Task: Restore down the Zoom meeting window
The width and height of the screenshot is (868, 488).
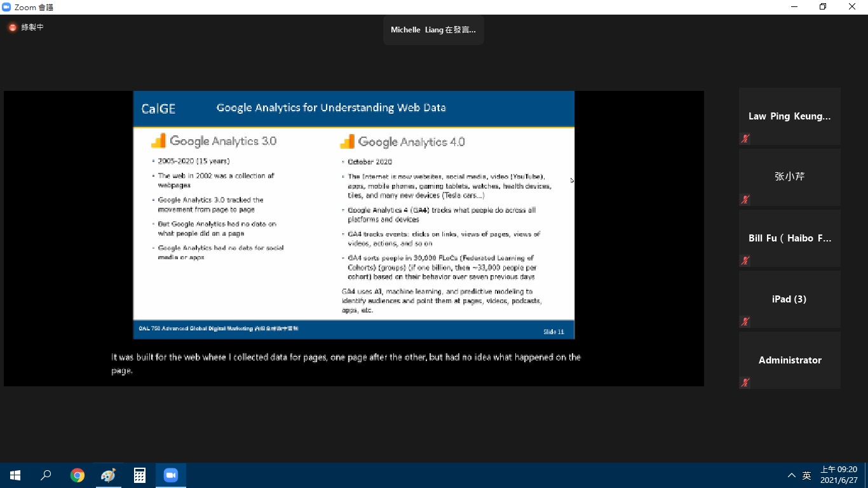Action: 823,7
